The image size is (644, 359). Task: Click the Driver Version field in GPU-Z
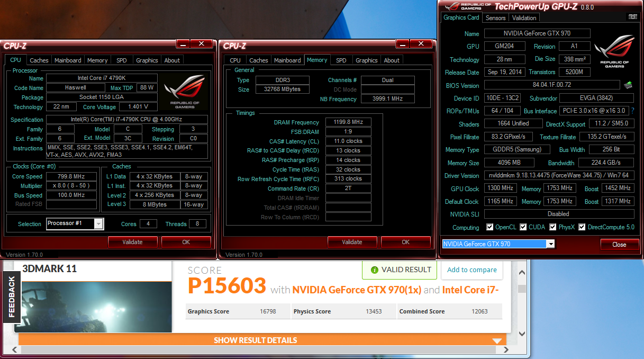click(558, 175)
